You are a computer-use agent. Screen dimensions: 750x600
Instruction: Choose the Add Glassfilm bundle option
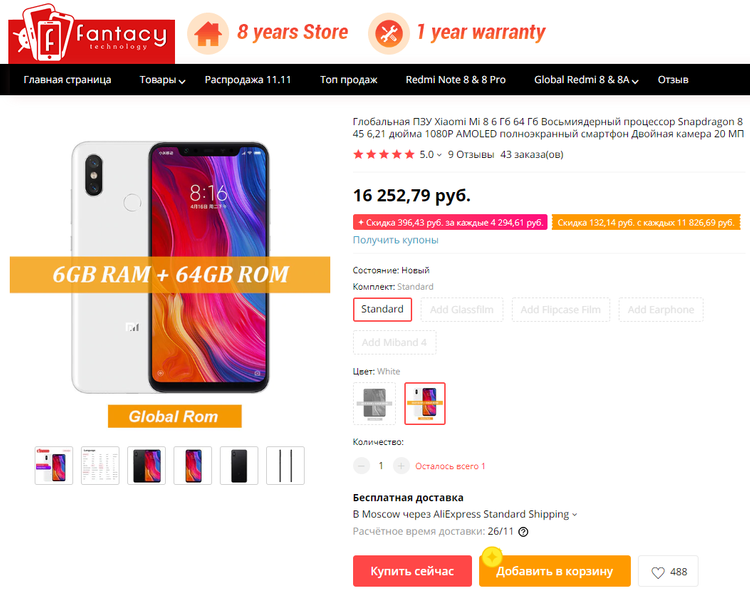[x=462, y=310]
